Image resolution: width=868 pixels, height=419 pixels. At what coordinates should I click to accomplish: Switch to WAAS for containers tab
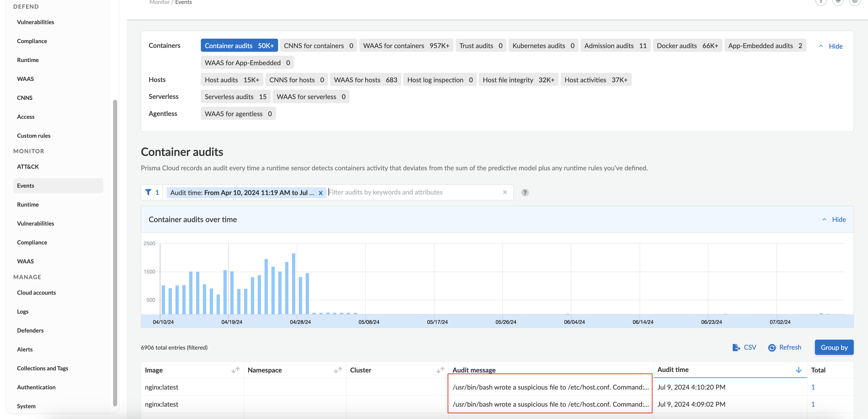406,46
